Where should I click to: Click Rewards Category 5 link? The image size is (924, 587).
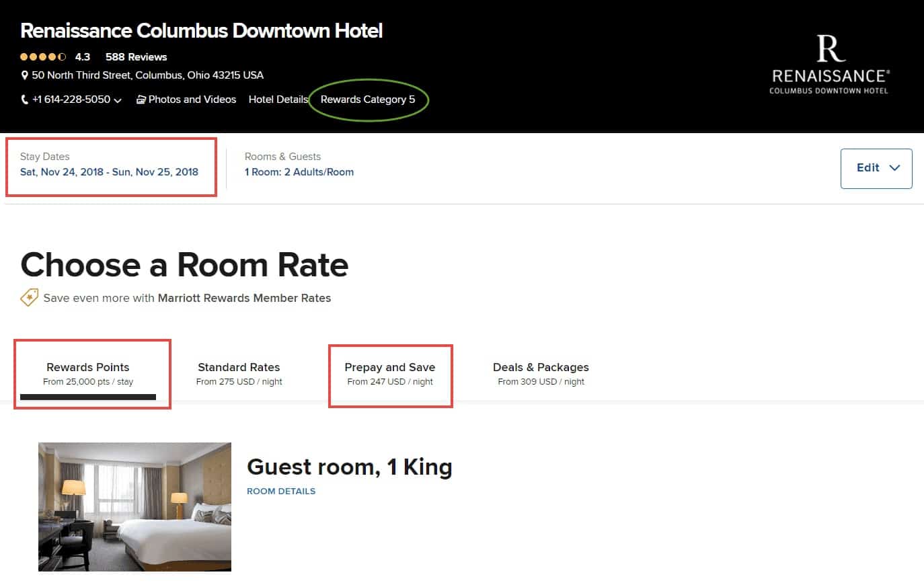point(368,100)
